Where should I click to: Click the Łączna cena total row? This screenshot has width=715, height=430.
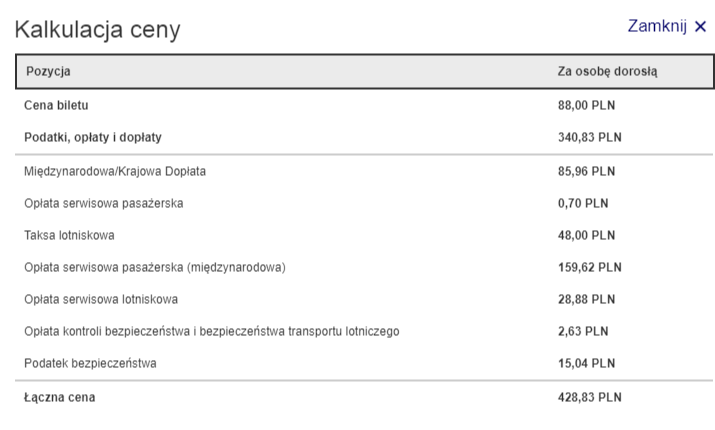coord(364,398)
